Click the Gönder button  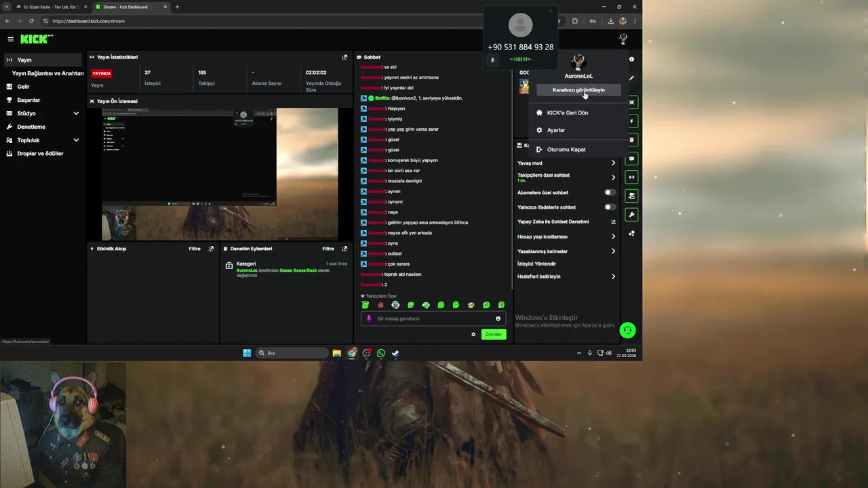coord(494,334)
